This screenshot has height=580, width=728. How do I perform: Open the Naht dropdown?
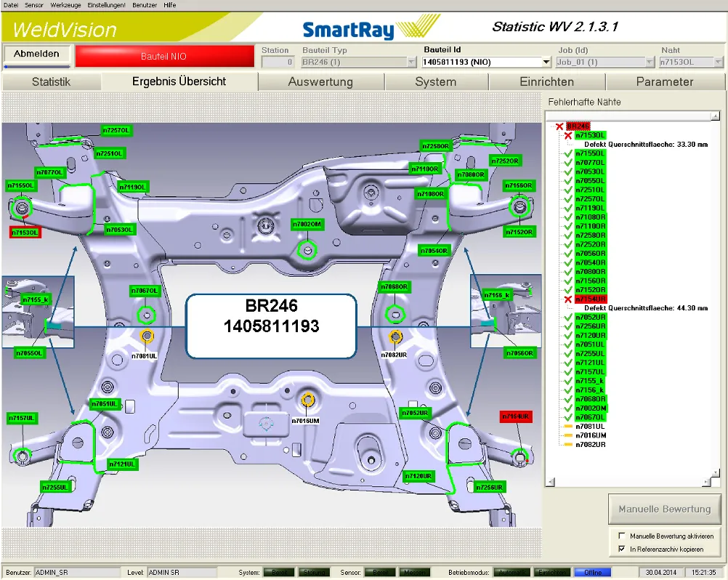pyautogui.click(x=719, y=62)
